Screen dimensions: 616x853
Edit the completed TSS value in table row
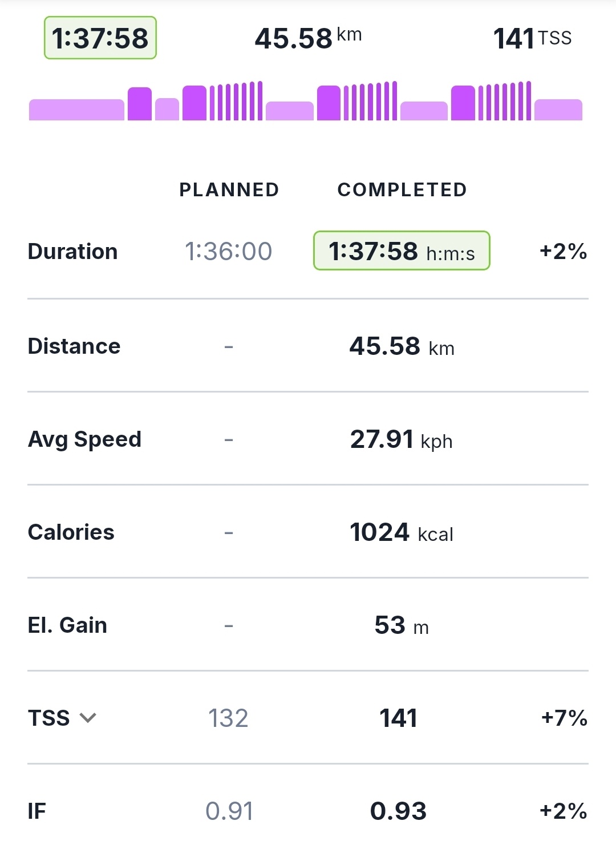(398, 718)
